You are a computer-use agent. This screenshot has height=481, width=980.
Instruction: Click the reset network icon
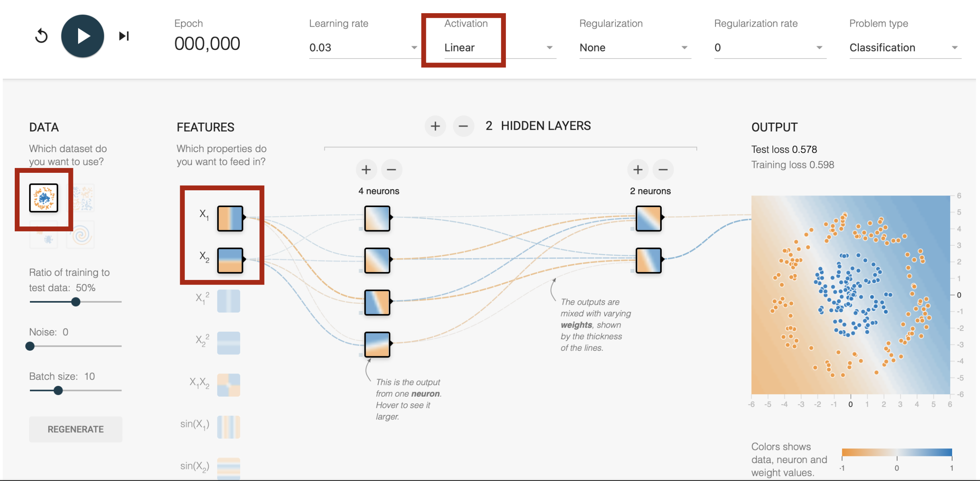[x=41, y=36]
